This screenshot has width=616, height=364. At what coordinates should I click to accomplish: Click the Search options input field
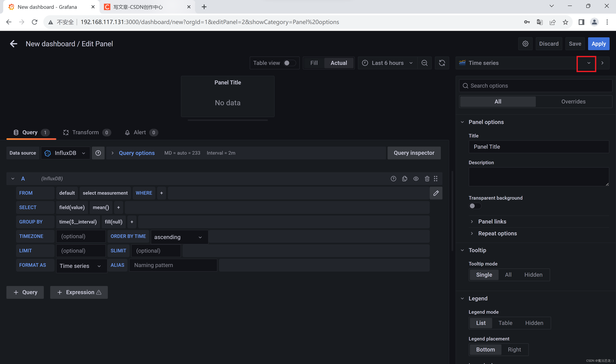[x=535, y=86]
